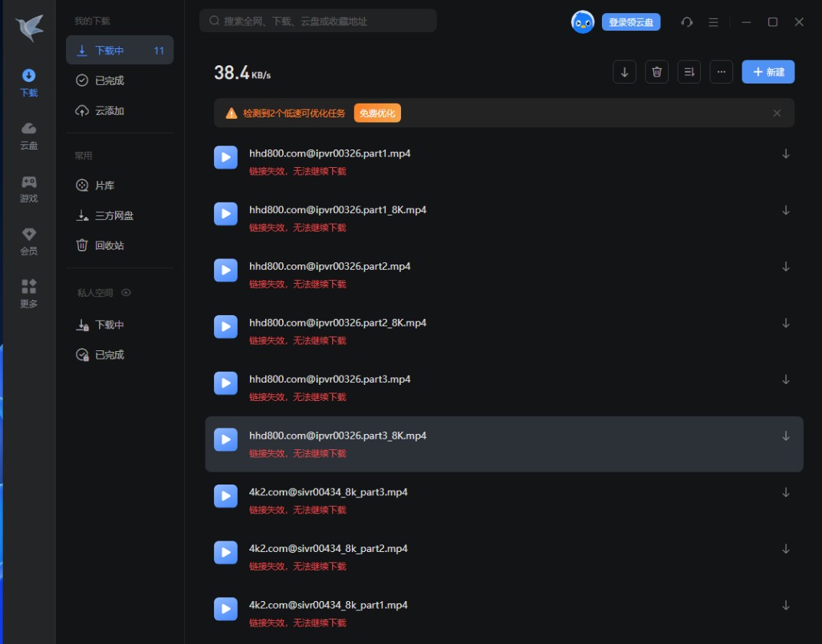Play sivr00434_8k_part1.mp4 via its play icon

coord(226,609)
